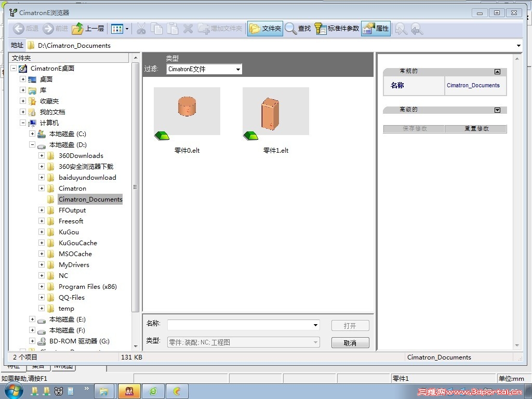Select the KuGouCache folder
532x399 pixels.
[78, 243]
